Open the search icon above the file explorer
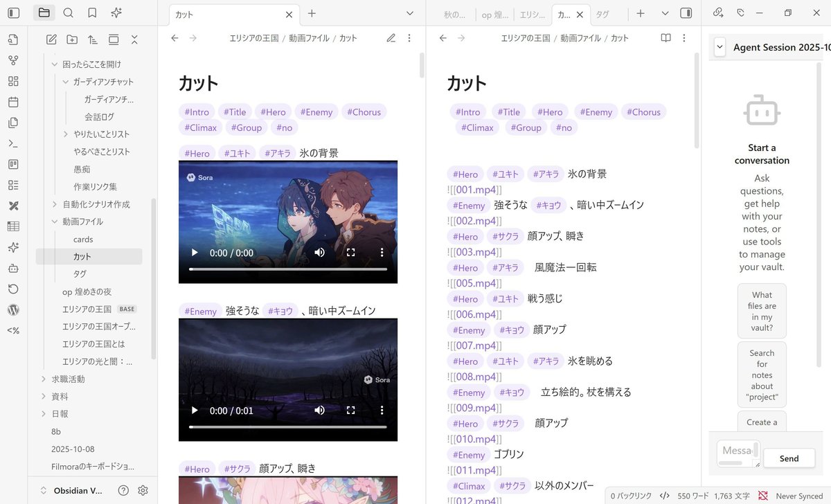 67,12
